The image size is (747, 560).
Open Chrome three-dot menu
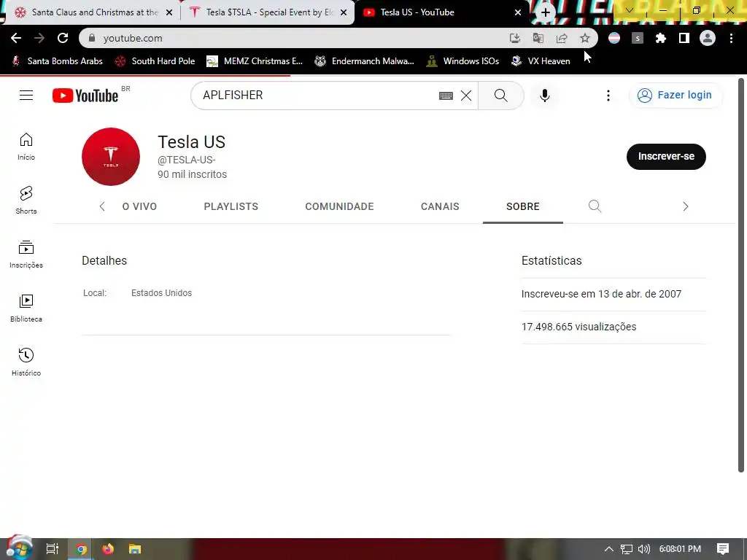click(731, 38)
